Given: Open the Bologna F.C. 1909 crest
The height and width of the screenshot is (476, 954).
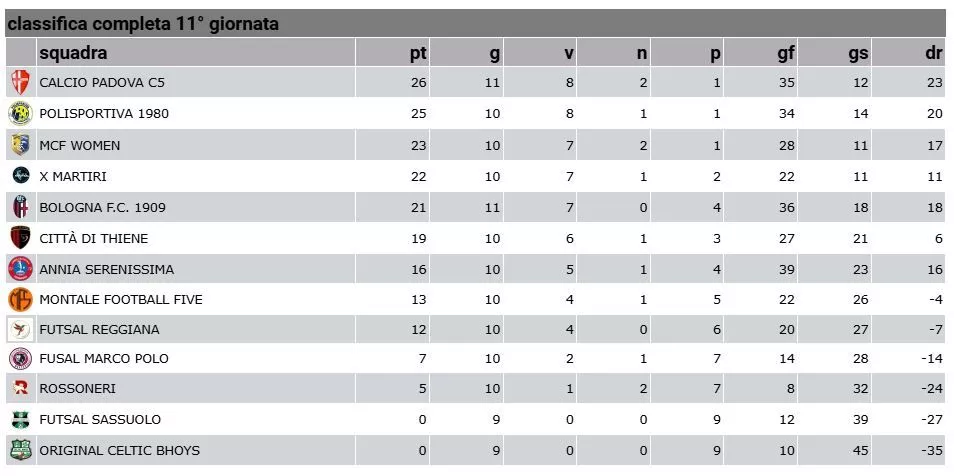Looking at the screenshot, I should point(20,207).
